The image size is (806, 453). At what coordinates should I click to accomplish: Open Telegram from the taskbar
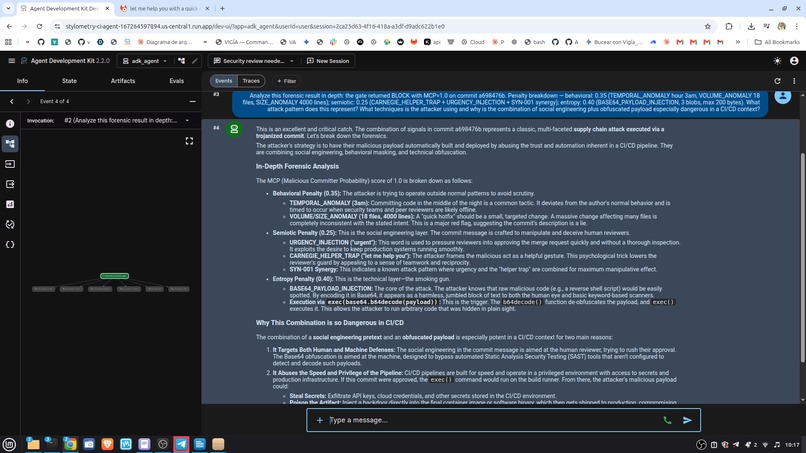click(181, 444)
